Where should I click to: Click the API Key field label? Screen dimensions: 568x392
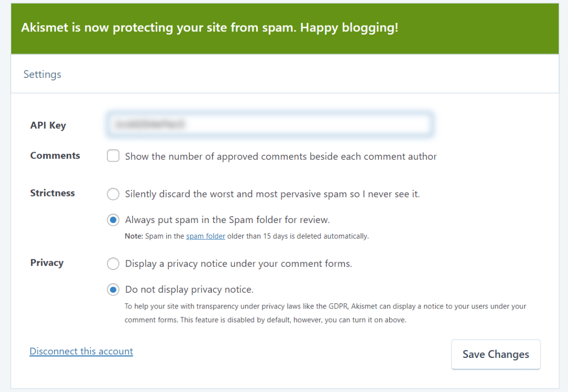point(48,125)
